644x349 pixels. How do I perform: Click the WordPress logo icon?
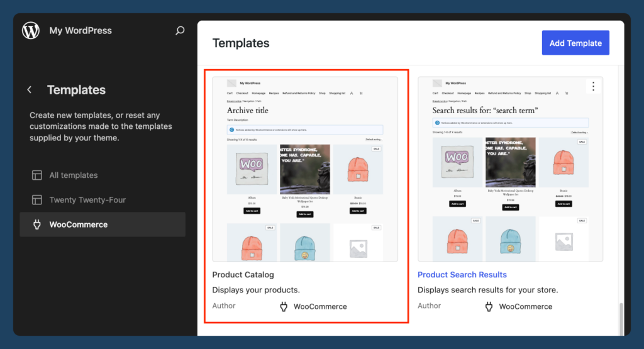point(31,30)
